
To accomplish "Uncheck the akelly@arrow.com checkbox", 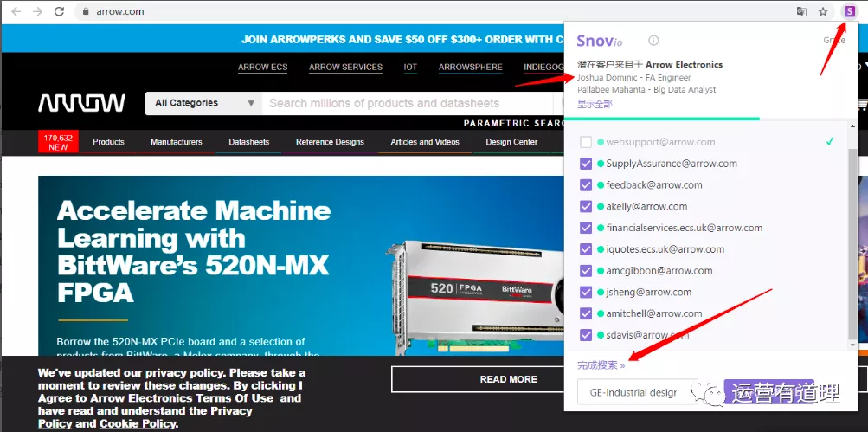I will click(587, 206).
